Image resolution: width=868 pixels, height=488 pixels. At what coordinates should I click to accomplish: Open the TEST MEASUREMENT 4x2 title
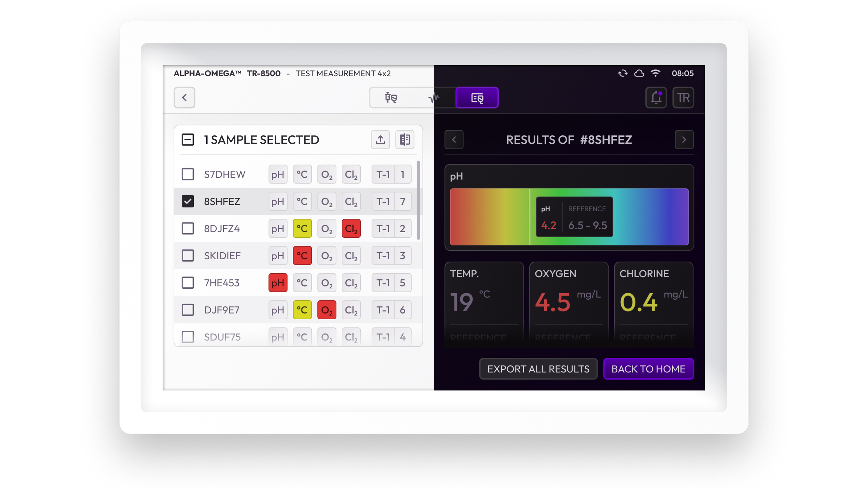(x=343, y=73)
